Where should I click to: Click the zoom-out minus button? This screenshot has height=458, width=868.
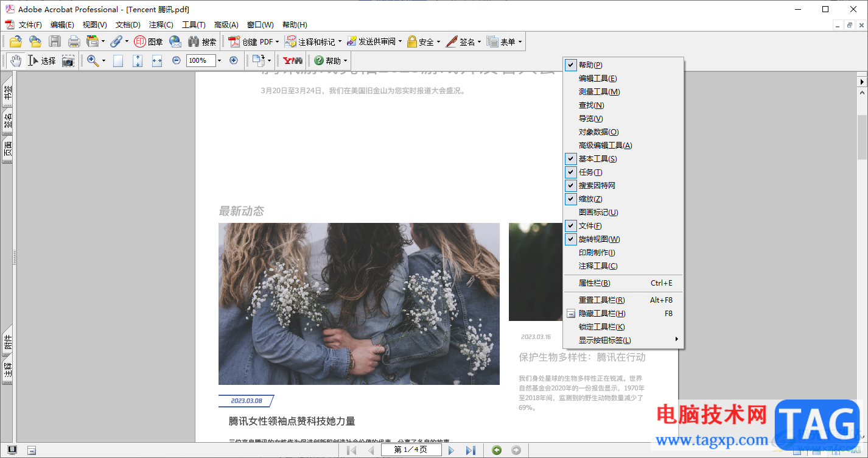[x=176, y=60]
